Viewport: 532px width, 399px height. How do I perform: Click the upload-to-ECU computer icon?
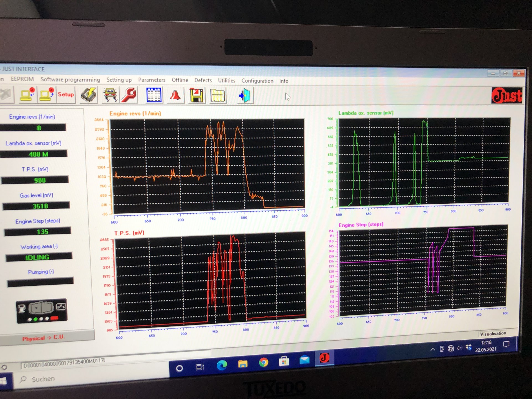[46, 95]
